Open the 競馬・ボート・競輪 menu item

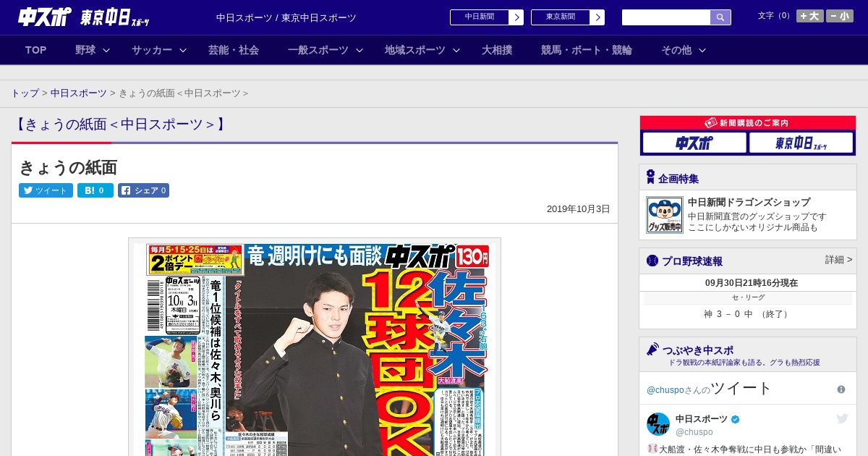[x=587, y=50]
